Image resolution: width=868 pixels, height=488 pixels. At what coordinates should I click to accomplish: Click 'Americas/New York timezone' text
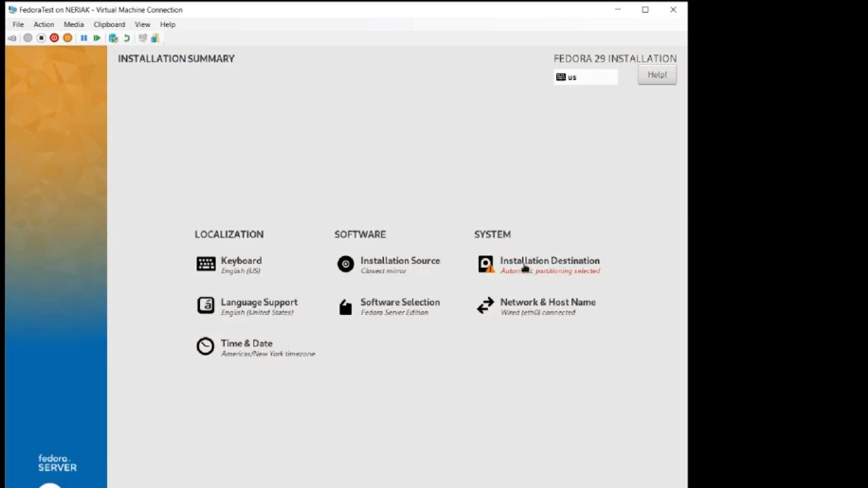click(x=268, y=354)
